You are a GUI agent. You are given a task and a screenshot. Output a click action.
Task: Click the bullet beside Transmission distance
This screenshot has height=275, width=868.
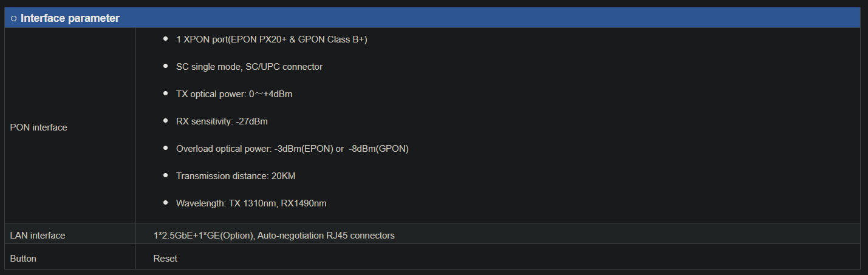(166, 175)
